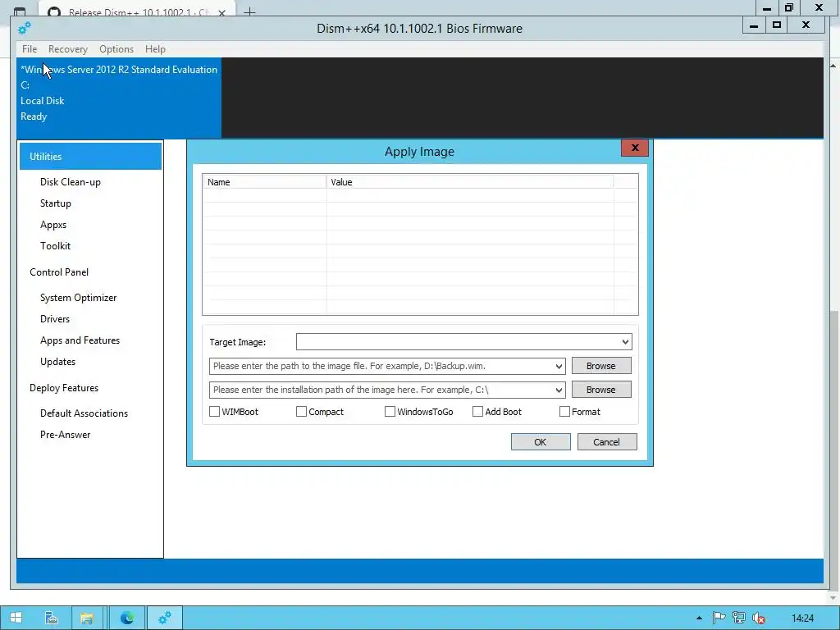840x630 pixels.
Task: Open the Recovery menu
Action: (x=67, y=48)
